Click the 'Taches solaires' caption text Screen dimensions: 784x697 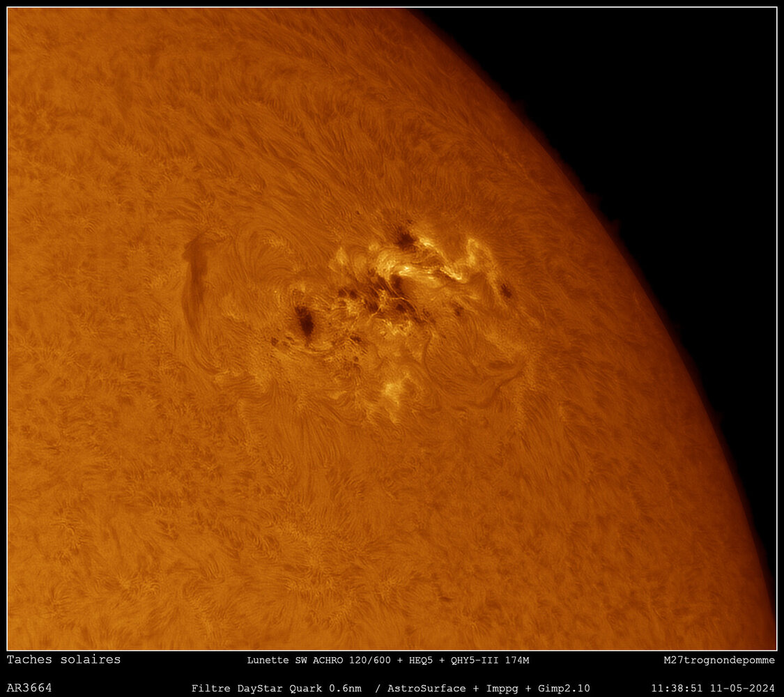click(x=63, y=659)
